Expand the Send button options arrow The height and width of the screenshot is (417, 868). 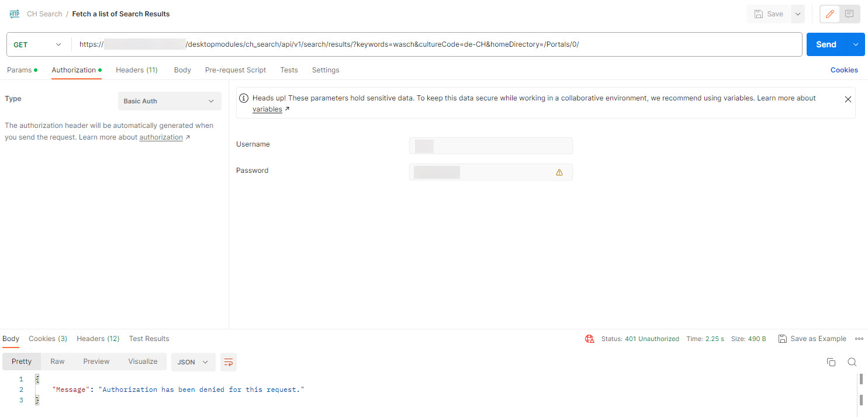(x=856, y=44)
